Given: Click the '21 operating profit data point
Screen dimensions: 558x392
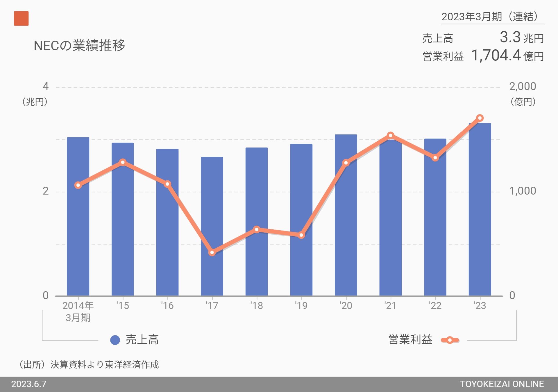Looking at the screenshot, I should [x=391, y=135].
